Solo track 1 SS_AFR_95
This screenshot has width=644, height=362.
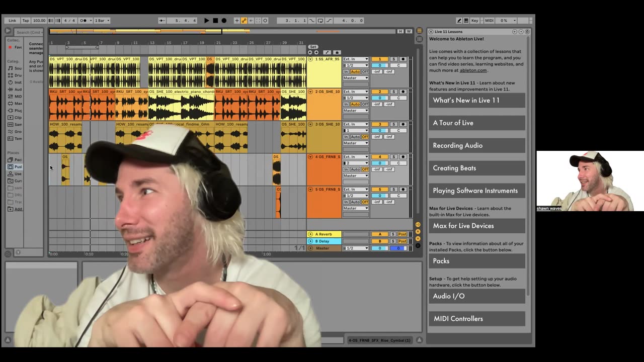point(394,59)
